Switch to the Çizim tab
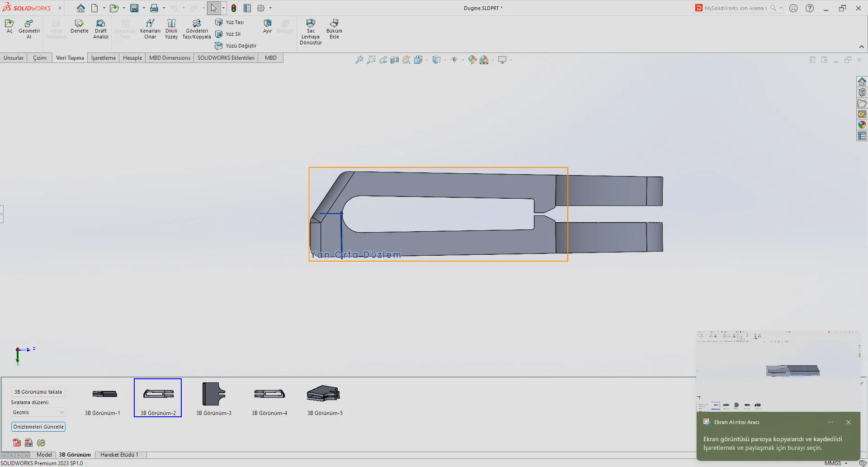 pos(40,58)
